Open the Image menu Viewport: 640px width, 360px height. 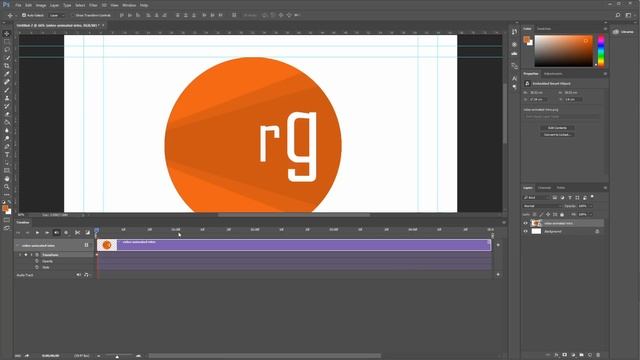[x=41, y=5]
